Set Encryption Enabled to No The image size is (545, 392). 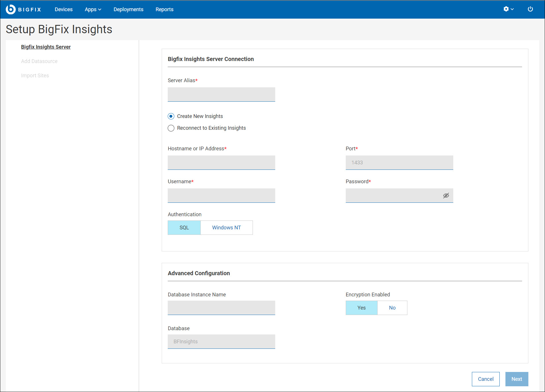coord(392,308)
